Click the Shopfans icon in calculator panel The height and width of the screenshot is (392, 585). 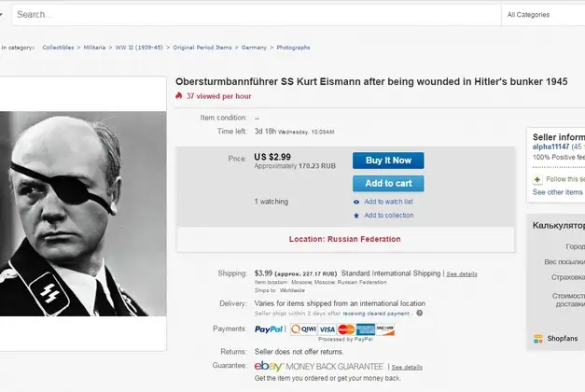[538, 338]
